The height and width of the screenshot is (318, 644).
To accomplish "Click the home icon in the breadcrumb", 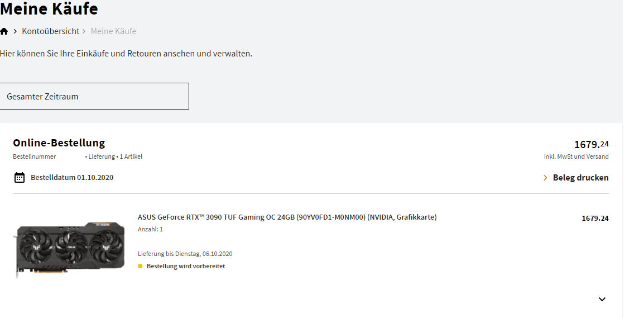I will (x=4, y=31).
